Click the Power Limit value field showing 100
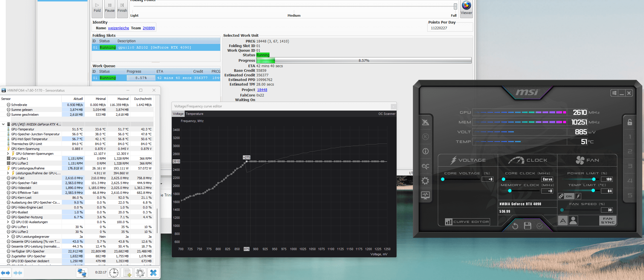 [x=607, y=179]
